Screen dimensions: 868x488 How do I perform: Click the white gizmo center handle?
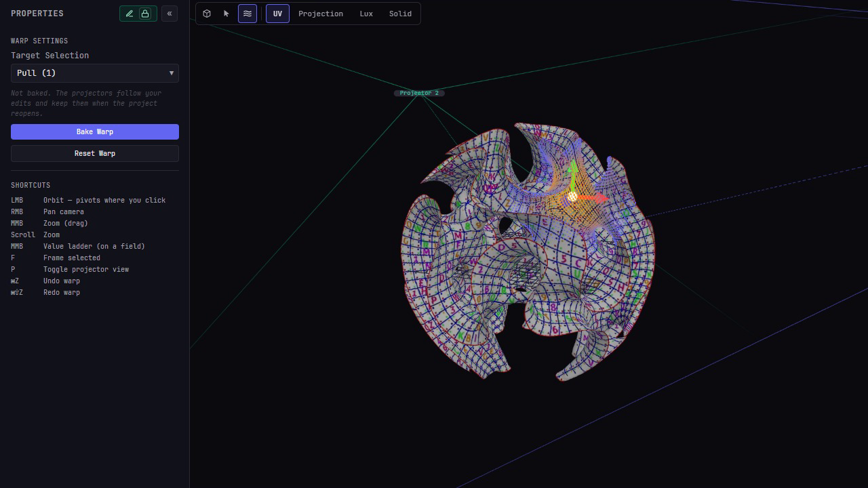pyautogui.click(x=572, y=197)
